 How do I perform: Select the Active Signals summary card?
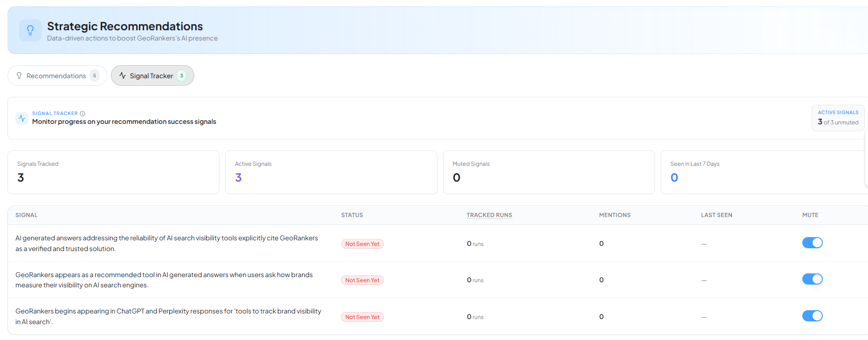[x=331, y=172]
